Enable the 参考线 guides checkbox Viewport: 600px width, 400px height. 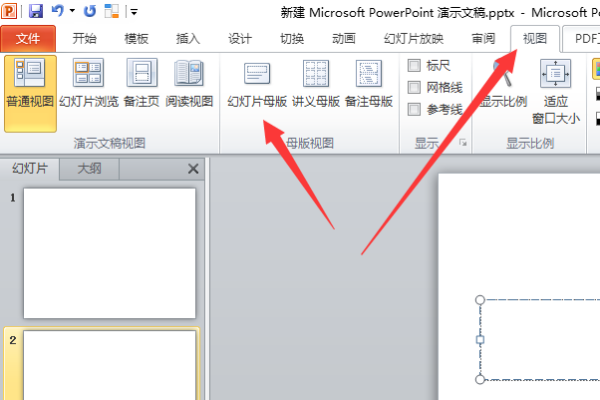[414, 109]
